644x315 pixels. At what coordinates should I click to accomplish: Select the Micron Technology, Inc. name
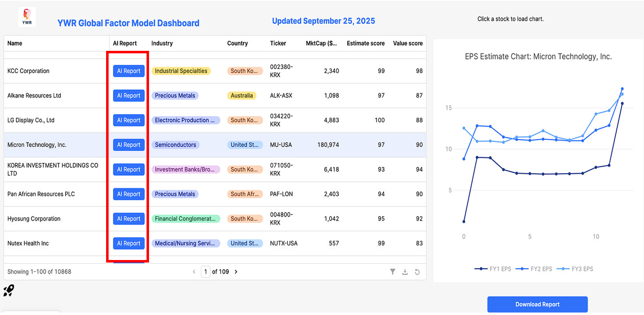37,145
